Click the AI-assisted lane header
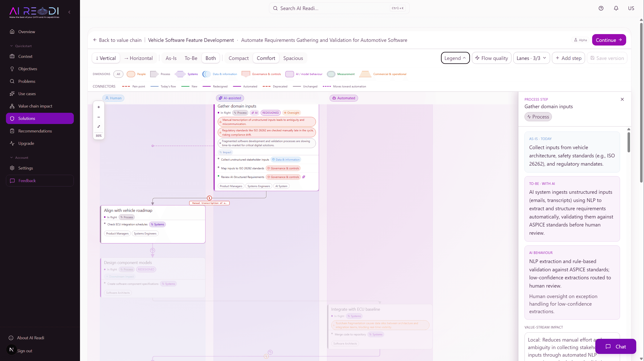Image resolution: width=644 pixels, height=361 pixels. 230,98
